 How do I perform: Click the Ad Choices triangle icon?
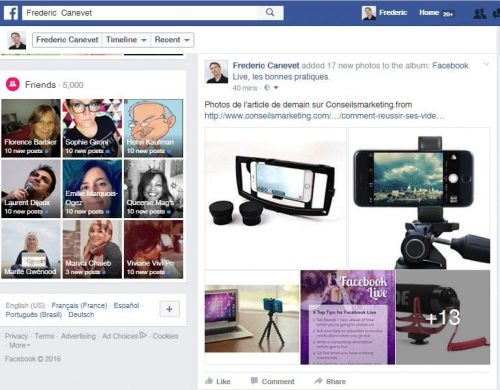[143, 335]
